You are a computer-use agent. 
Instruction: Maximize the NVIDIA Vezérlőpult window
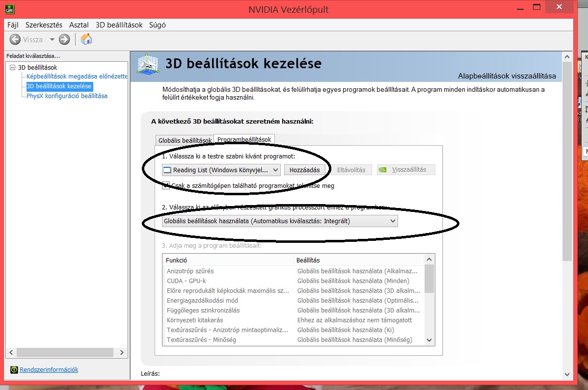click(x=536, y=7)
